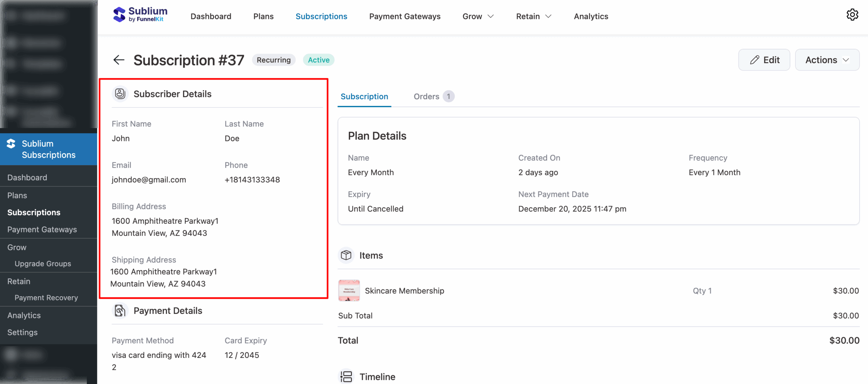Click the pencil icon on the Edit button
This screenshot has height=384, width=868.
[x=754, y=60]
